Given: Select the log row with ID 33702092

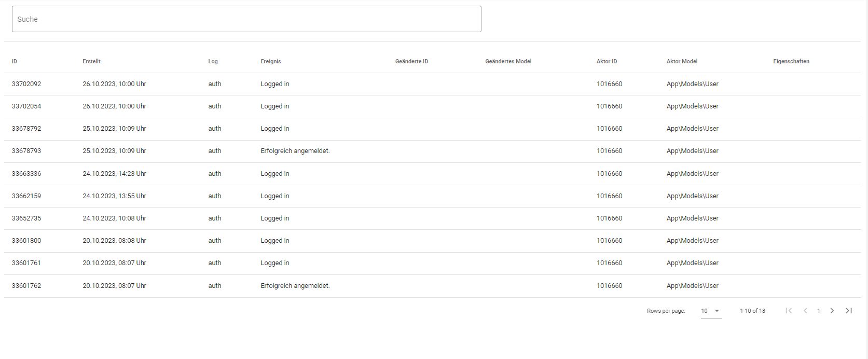Looking at the screenshot, I should tap(26, 84).
